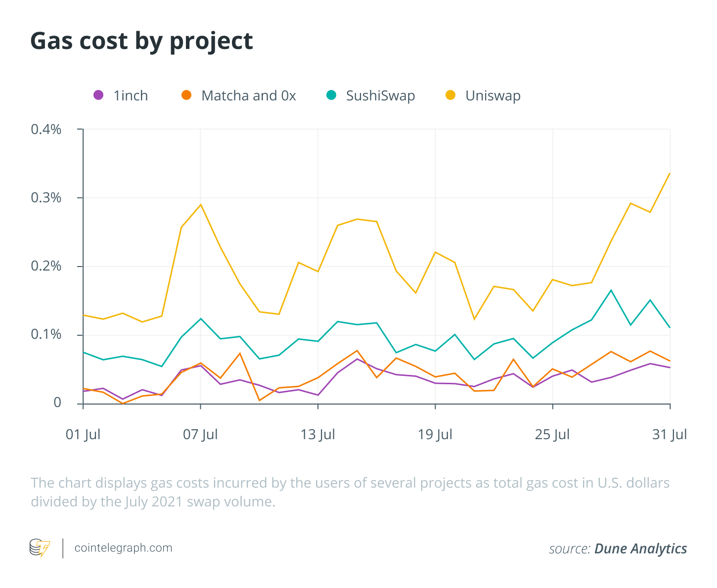717x588 pixels.
Task: Click the Cointelegraph coin logo icon
Action: 40,548
